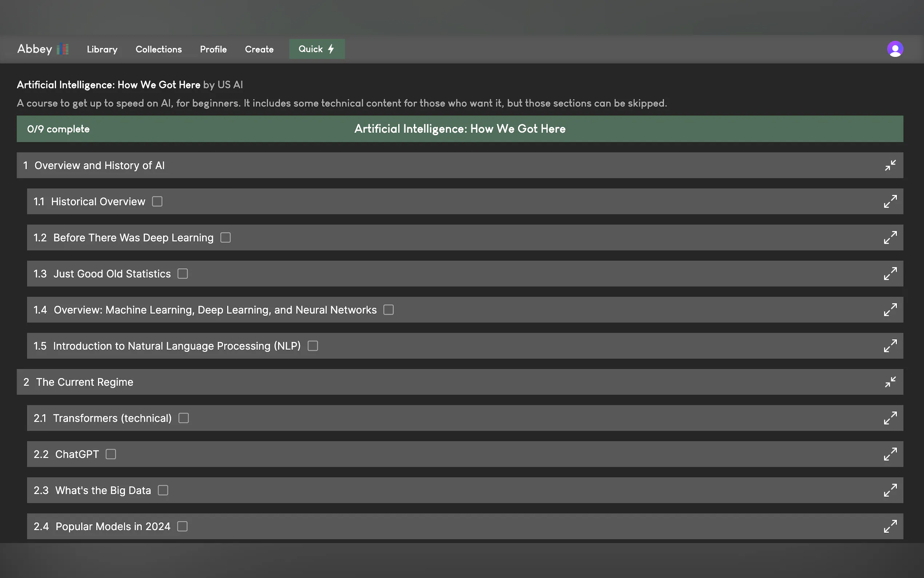924x578 pixels.
Task: Go to the Collections menu item
Action: click(x=159, y=49)
